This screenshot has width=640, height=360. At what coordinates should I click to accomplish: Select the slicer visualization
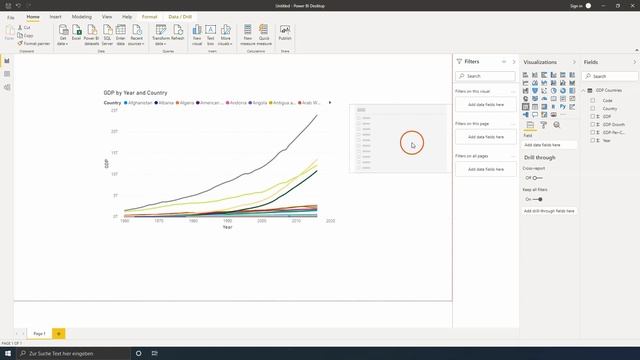(525, 107)
